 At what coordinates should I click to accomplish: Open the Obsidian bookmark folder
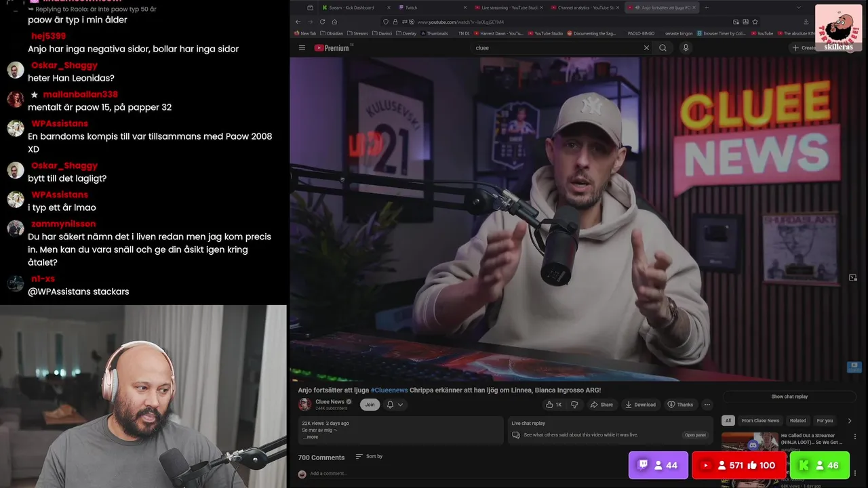pos(332,33)
